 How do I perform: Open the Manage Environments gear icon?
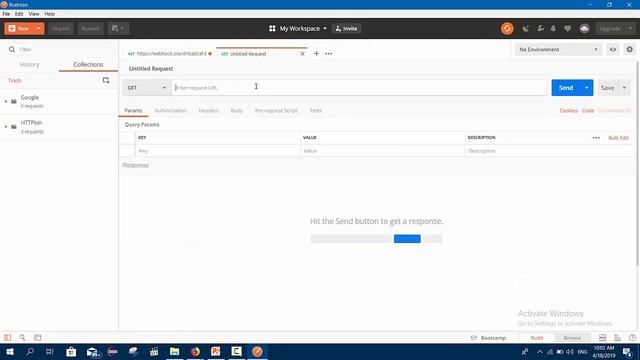[629, 49]
